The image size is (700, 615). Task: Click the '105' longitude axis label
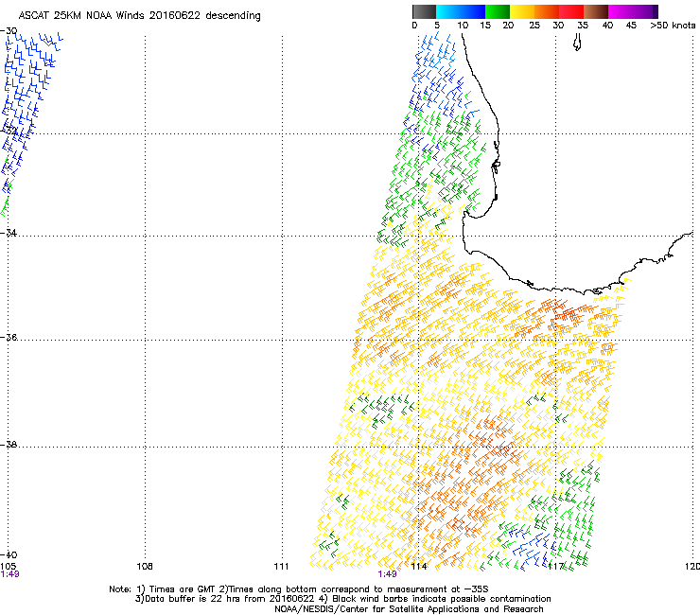click(x=9, y=567)
